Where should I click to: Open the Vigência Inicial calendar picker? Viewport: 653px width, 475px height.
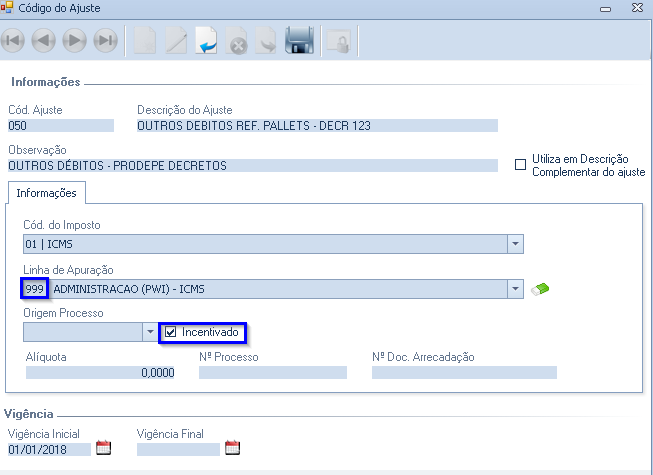(103, 448)
